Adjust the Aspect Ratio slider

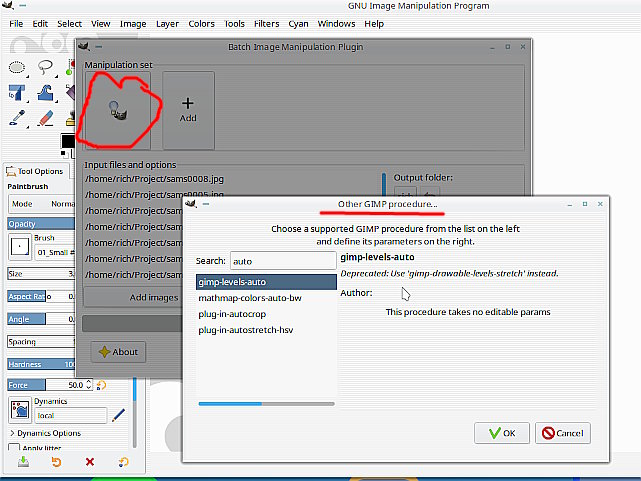pyautogui.click(x=41, y=296)
